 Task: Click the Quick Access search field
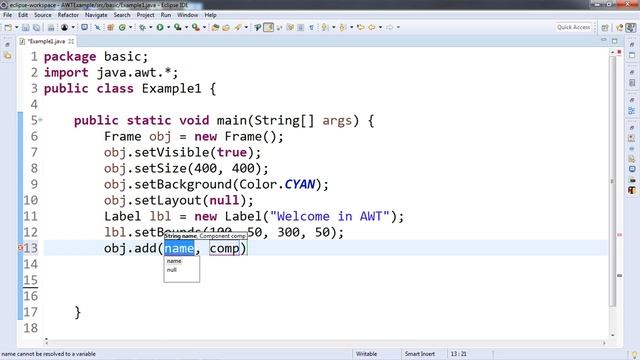tap(573, 27)
